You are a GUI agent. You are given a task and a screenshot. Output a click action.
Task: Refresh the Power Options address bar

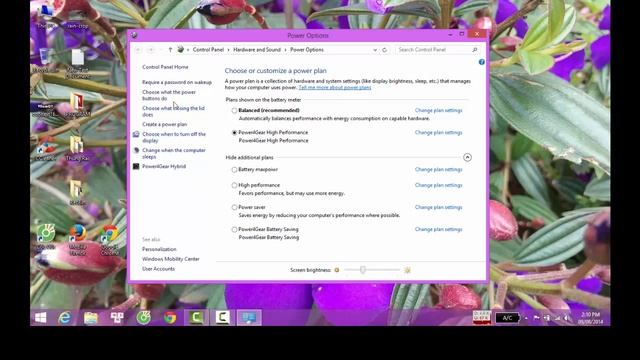click(x=384, y=50)
